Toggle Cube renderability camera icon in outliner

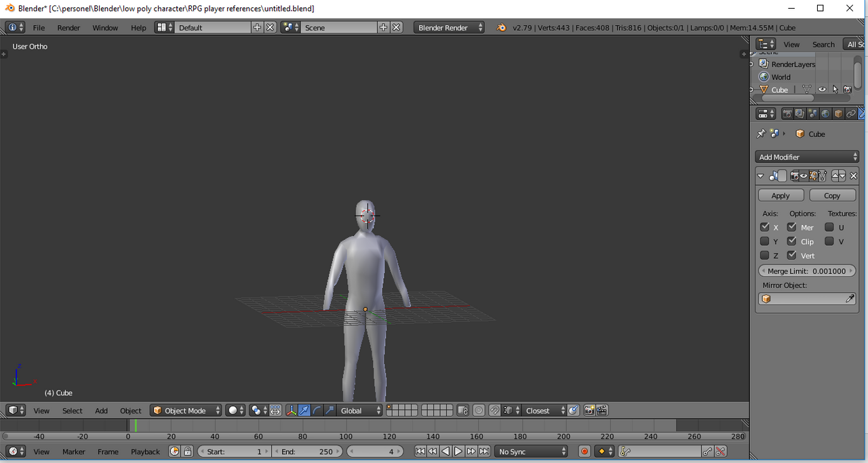(x=848, y=89)
